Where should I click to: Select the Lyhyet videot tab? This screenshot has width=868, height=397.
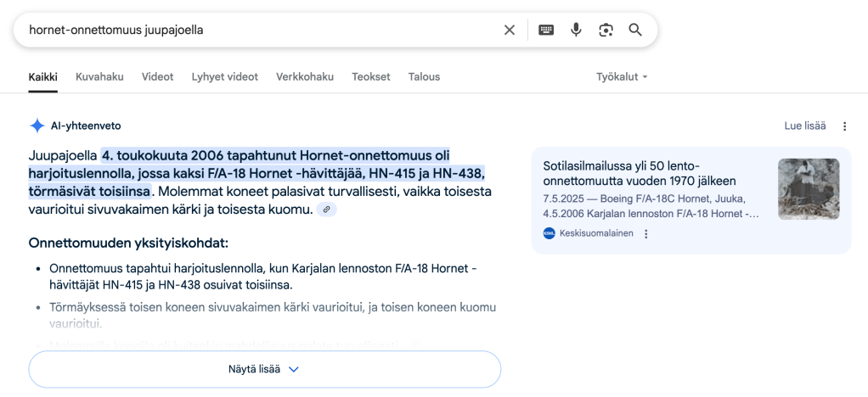tap(224, 76)
